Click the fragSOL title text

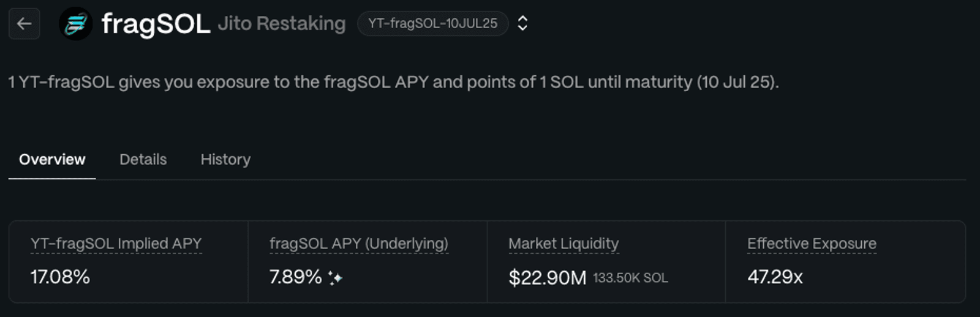(156, 24)
